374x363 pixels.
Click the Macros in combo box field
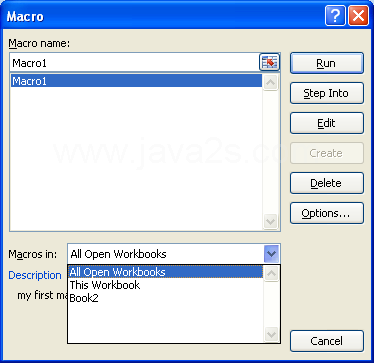(x=174, y=254)
